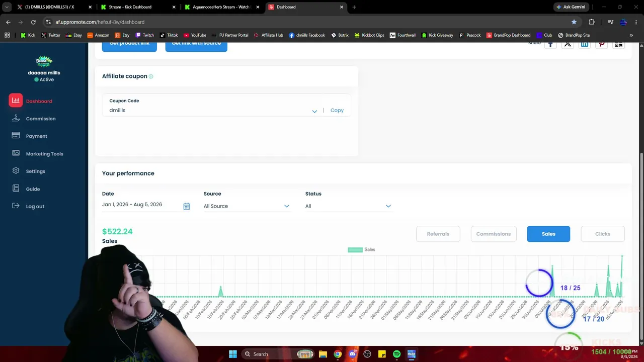The width and height of the screenshot is (644, 362).
Task: Open the FU Partner Portal bookmark
Action: pyautogui.click(x=230, y=35)
